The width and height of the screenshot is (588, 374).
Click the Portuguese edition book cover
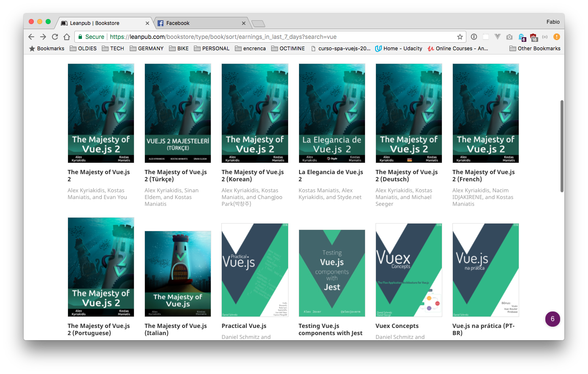point(101,267)
